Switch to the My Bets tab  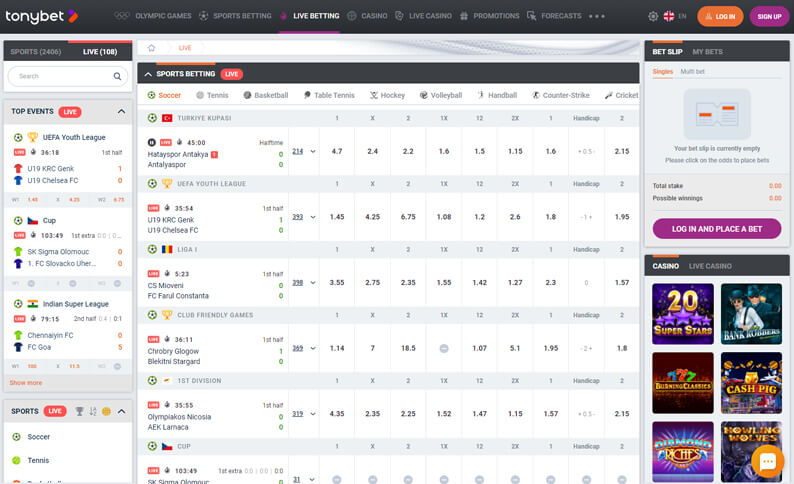(708, 51)
